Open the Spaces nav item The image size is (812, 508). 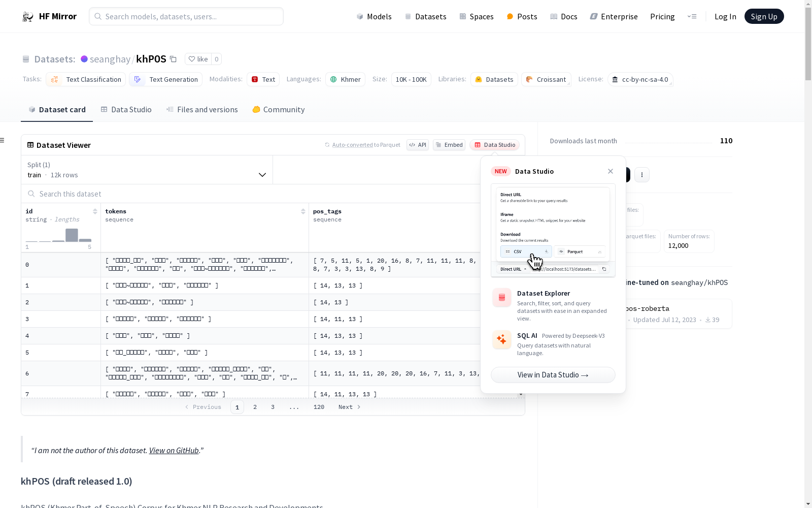click(x=477, y=17)
